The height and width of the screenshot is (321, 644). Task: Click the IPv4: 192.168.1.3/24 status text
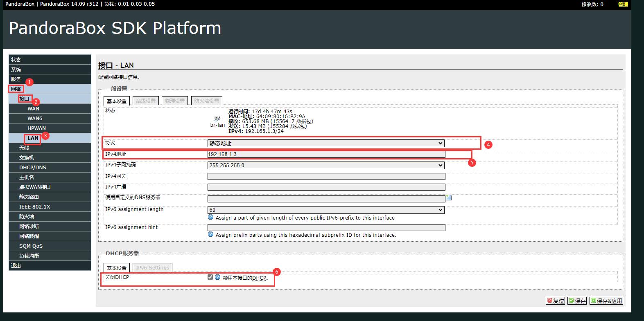click(x=256, y=131)
